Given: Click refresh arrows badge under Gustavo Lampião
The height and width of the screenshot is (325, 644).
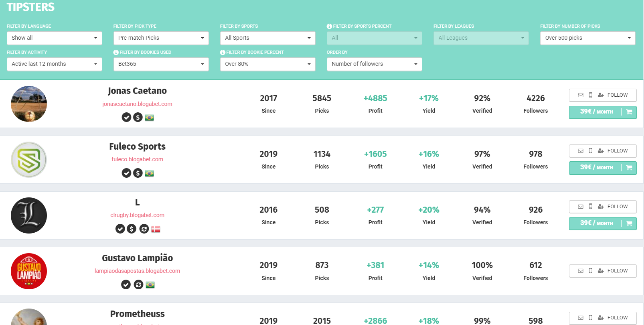Looking at the screenshot, I should click(x=138, y=284).
